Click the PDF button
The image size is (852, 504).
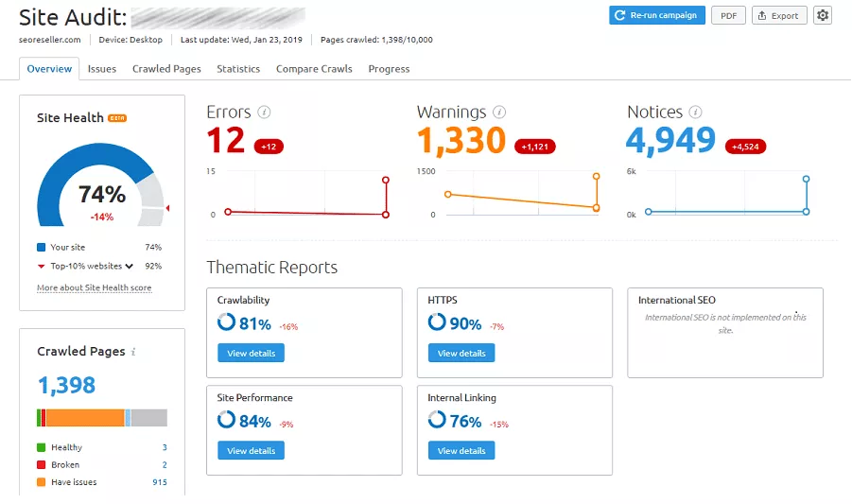[729, 15]
